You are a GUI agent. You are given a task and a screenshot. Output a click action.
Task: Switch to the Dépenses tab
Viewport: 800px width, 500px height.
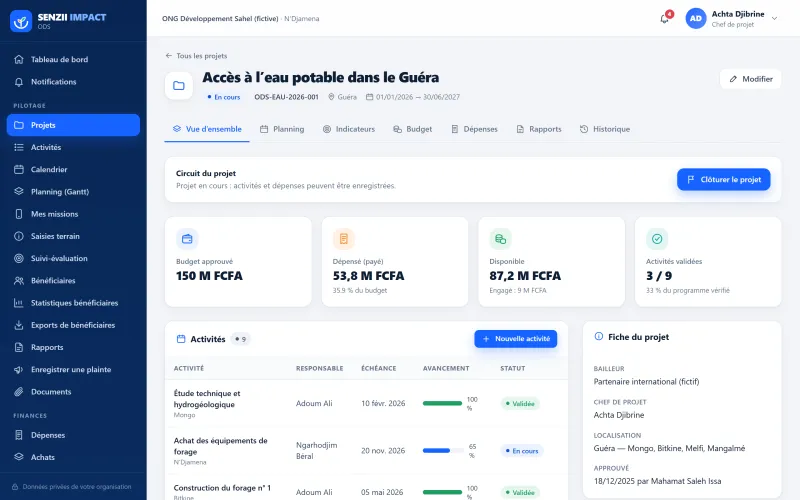pos(474,129)
